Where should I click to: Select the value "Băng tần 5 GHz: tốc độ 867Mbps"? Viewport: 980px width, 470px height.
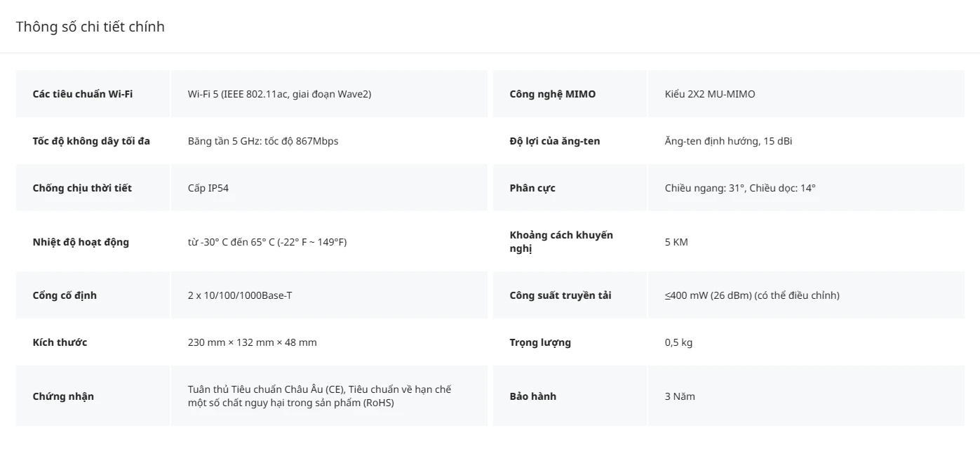263,141
